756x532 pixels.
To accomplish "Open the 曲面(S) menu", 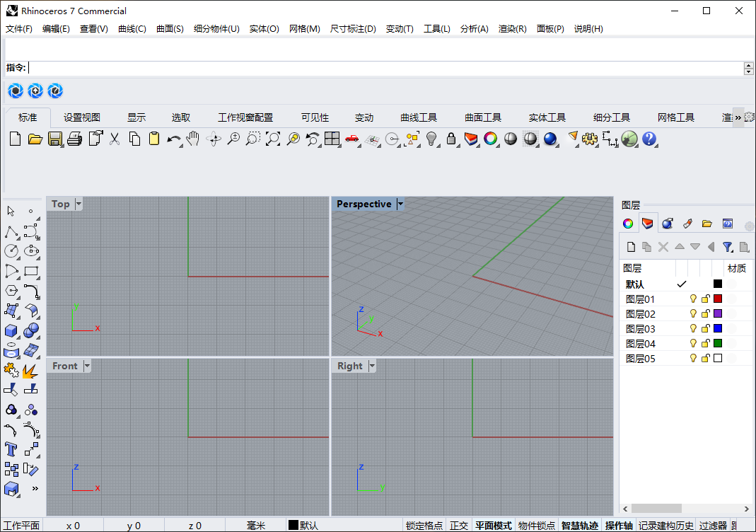I will tap(170, 29).
